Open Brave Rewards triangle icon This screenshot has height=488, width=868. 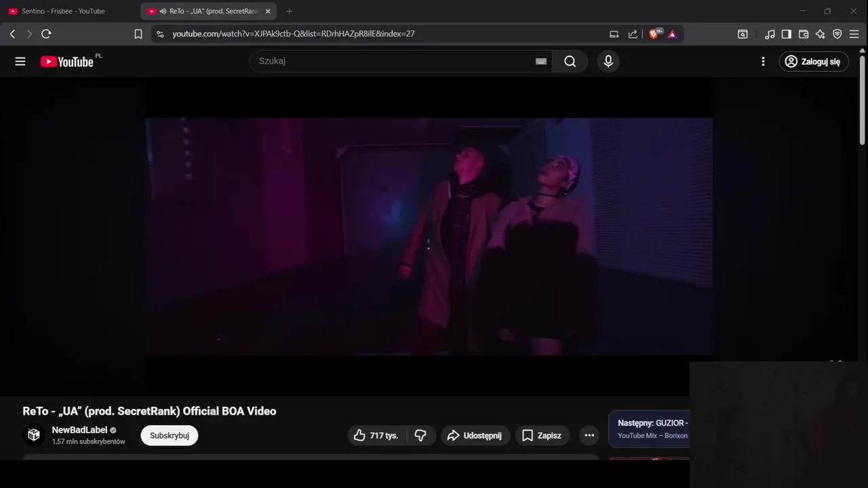672,34
